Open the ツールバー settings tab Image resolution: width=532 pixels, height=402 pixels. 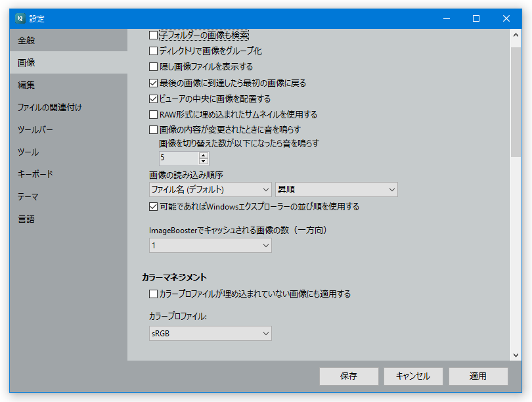click(68, 129)
